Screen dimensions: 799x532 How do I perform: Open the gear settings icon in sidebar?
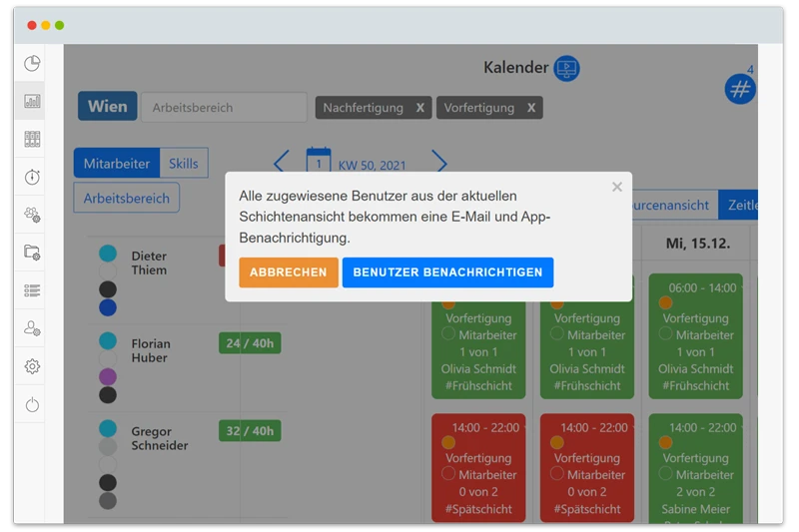tap(32, 366)
